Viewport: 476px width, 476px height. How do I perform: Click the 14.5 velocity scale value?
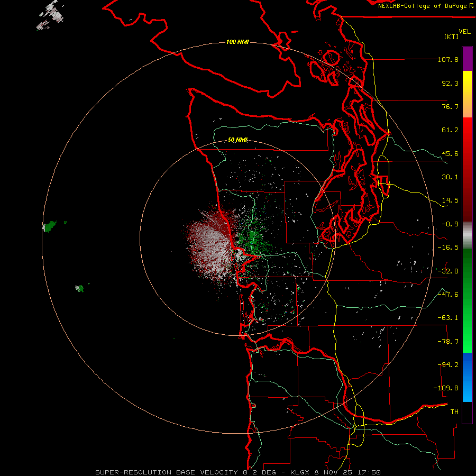[x=450, y=200]
